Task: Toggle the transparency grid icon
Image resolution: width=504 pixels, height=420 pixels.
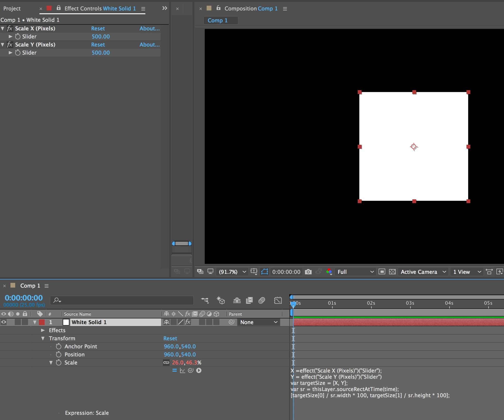Action: tap(392, 272)
